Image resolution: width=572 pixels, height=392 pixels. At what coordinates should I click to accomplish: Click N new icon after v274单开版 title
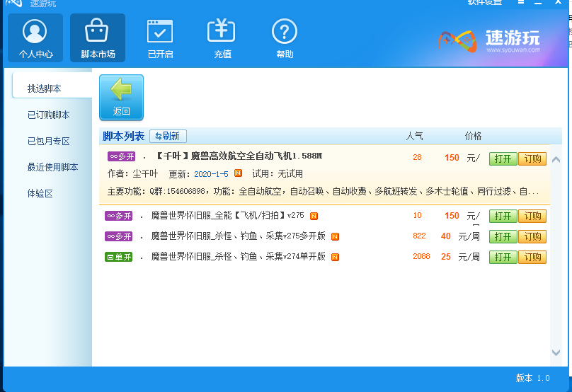pyautogui.click(x=336, y=257)
